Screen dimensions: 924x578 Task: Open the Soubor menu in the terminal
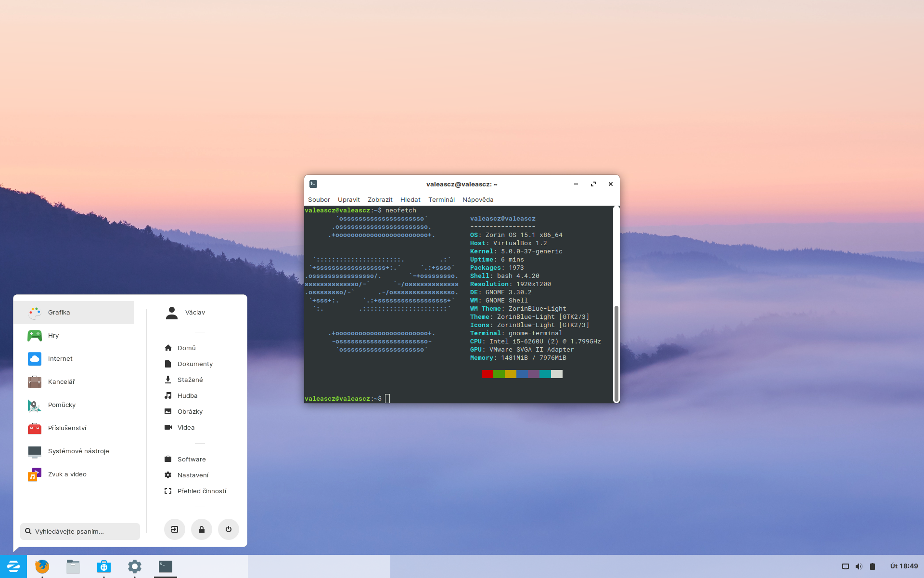coord(319,199)
